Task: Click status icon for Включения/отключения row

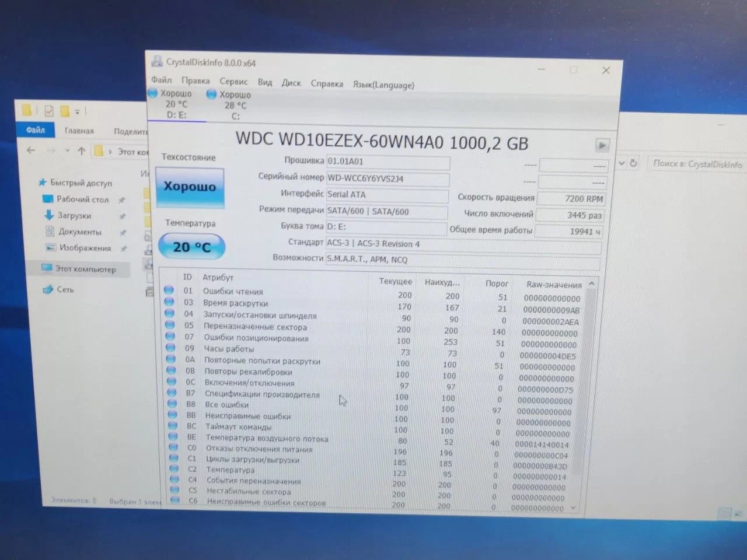Action: 172,381
